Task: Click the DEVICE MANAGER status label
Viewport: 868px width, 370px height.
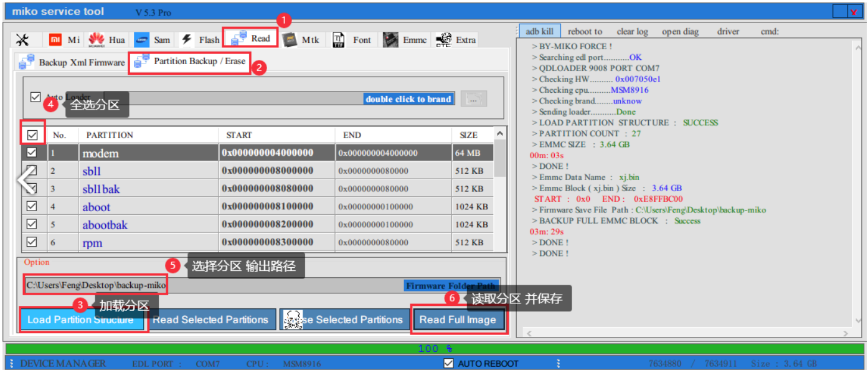Action: pos(63,364)
